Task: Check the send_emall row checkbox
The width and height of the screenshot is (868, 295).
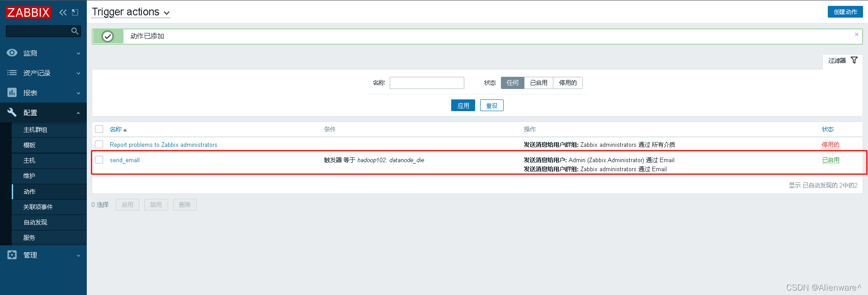Action: [99, 159]
